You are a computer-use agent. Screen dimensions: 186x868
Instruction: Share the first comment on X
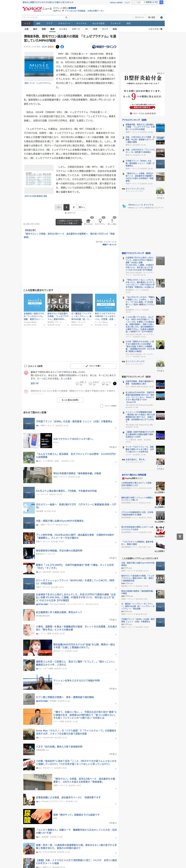(x=115, y=384)
